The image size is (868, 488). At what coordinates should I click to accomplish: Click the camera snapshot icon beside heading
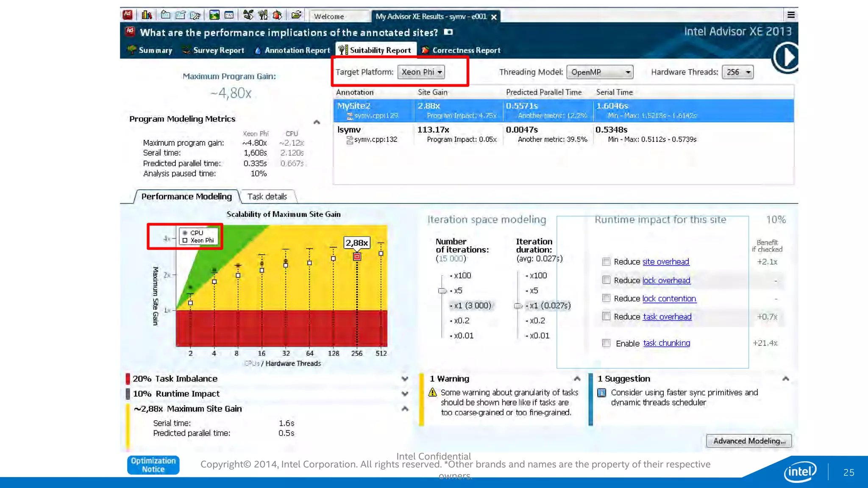pos(448,32)
